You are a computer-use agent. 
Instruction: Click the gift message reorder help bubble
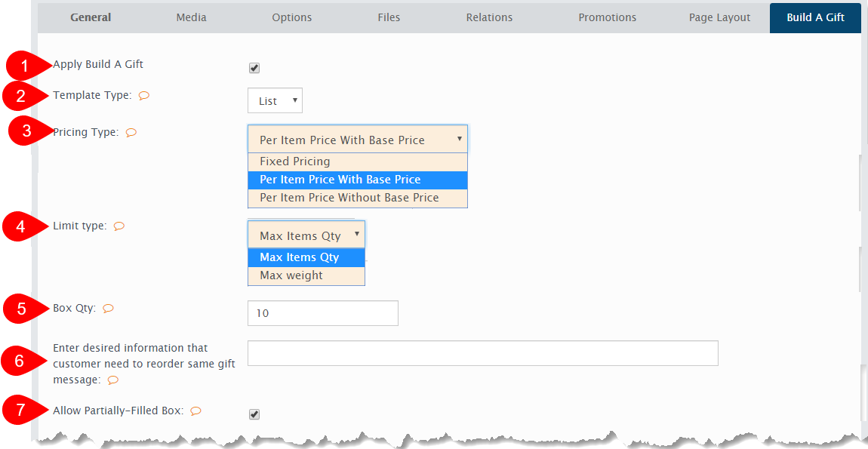point(113,380)
